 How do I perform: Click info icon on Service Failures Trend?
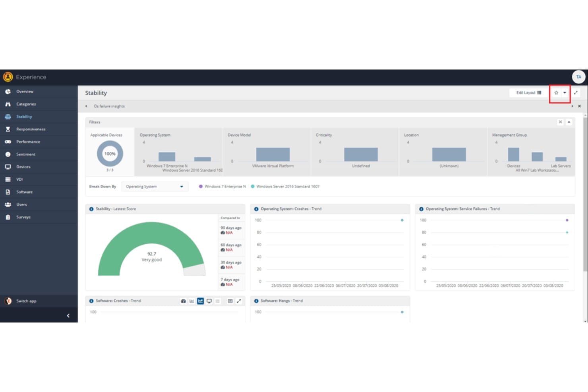[421, 209]
